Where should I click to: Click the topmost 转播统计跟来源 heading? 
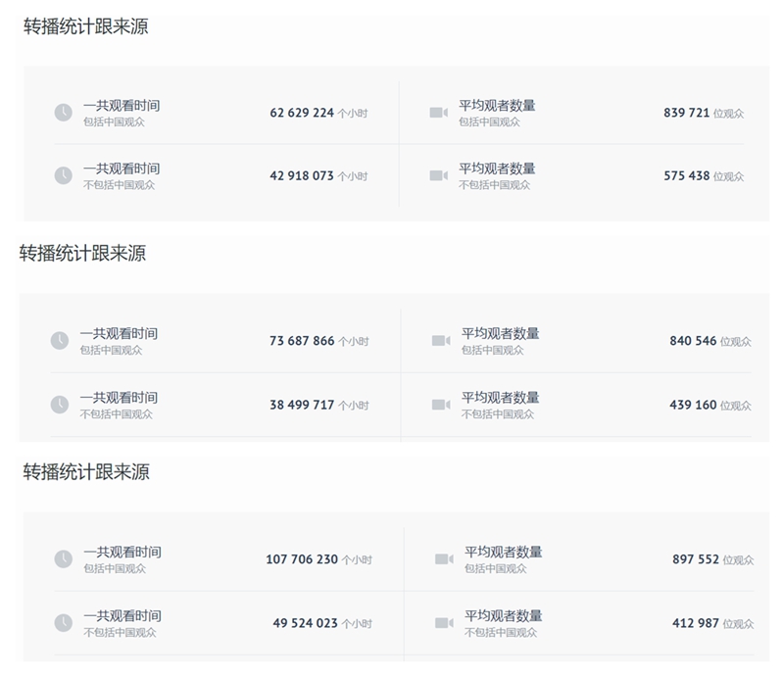point(86,27)
